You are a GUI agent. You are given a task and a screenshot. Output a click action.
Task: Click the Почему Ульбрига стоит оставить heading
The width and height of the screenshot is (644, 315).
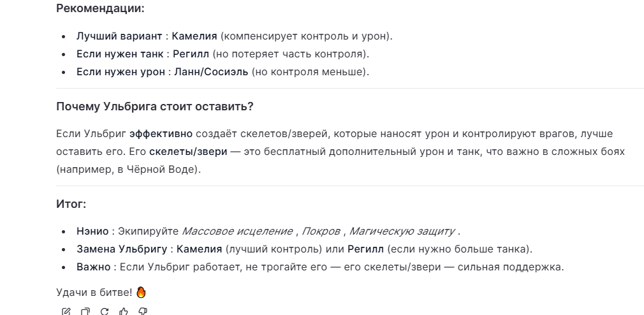point(155,106)
